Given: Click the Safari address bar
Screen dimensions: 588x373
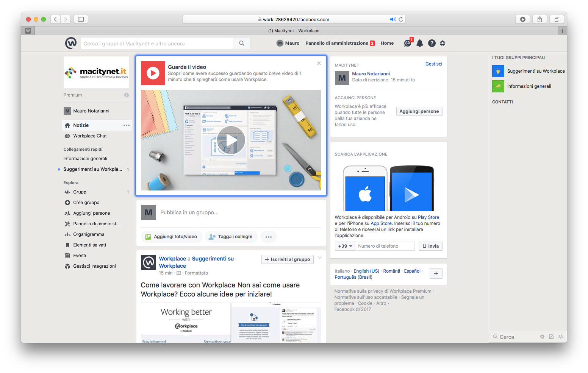Looking at the screenshot, I should (294, 19).
